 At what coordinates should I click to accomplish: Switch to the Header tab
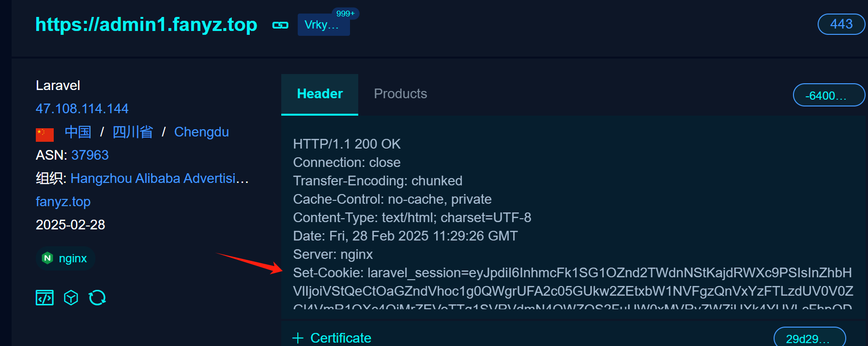coord(320,94)
